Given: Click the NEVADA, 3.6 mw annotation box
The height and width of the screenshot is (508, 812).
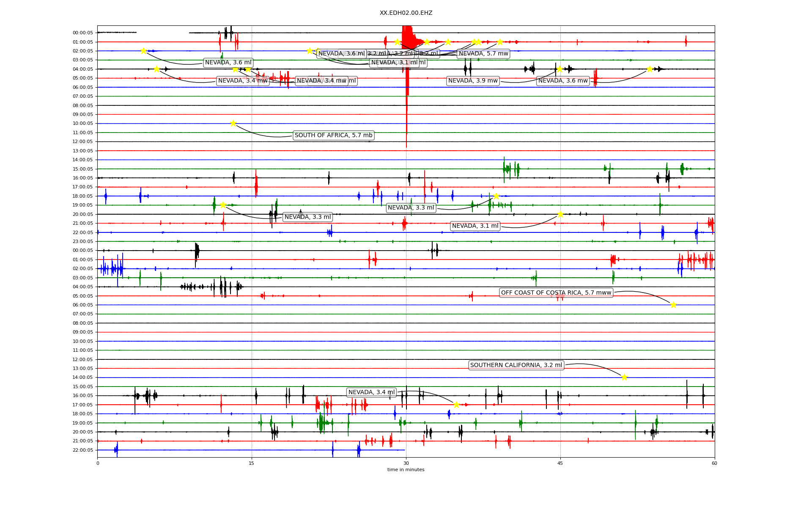Looking at the screenshot, I should (562, 80).
